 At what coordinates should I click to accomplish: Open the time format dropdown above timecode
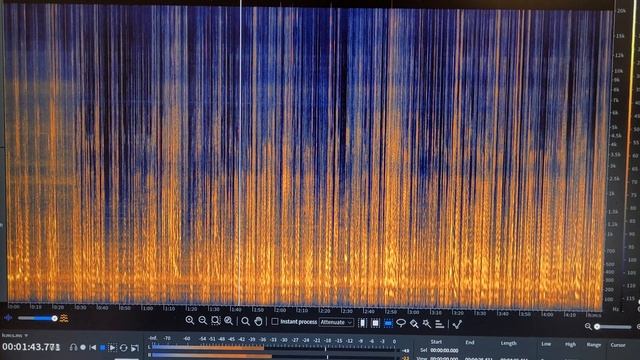15,336
